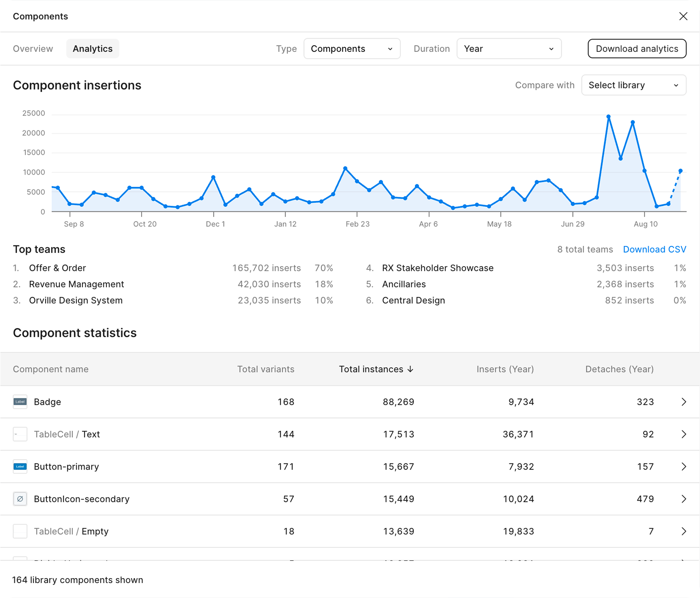
Task: Expand the ButtonIcon-secondary row chevron
Action: click(x=683, y=499)
